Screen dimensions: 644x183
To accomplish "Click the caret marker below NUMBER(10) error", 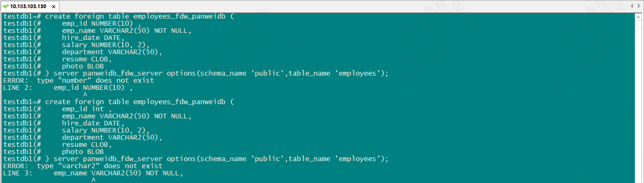I will click(x=85, y=95).
